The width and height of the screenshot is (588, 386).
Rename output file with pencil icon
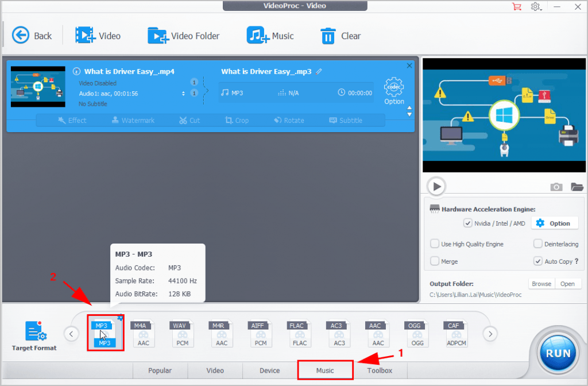[x=319, y=71]
